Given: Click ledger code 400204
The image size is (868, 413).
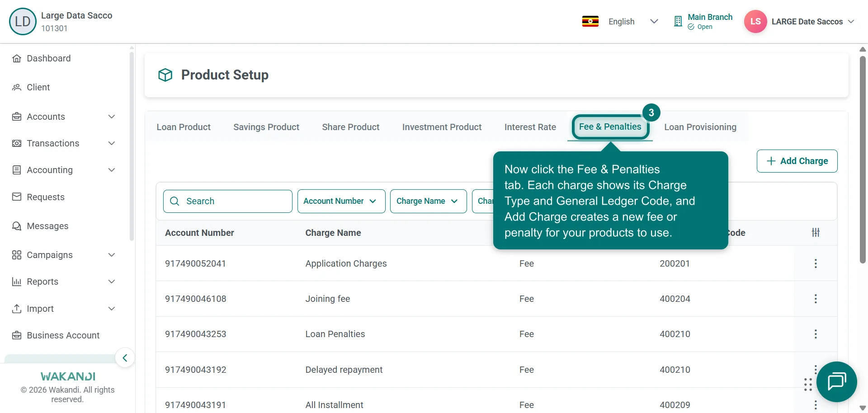Looking at the screenshot, I should pos(675,299).
